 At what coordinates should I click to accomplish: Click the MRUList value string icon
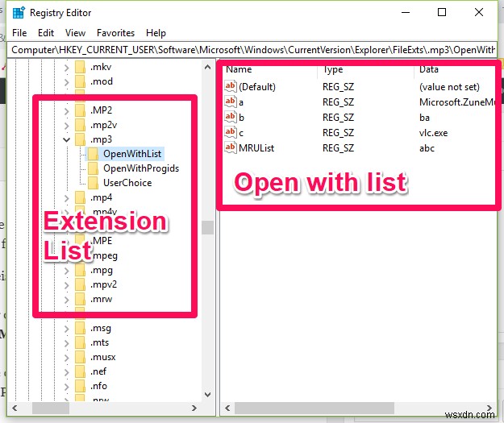pyautogui.click(x=231, y=147)
